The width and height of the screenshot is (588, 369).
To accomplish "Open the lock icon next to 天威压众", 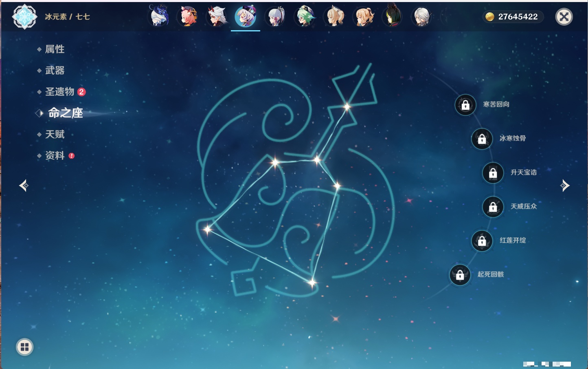I will (x=493, y=207).
